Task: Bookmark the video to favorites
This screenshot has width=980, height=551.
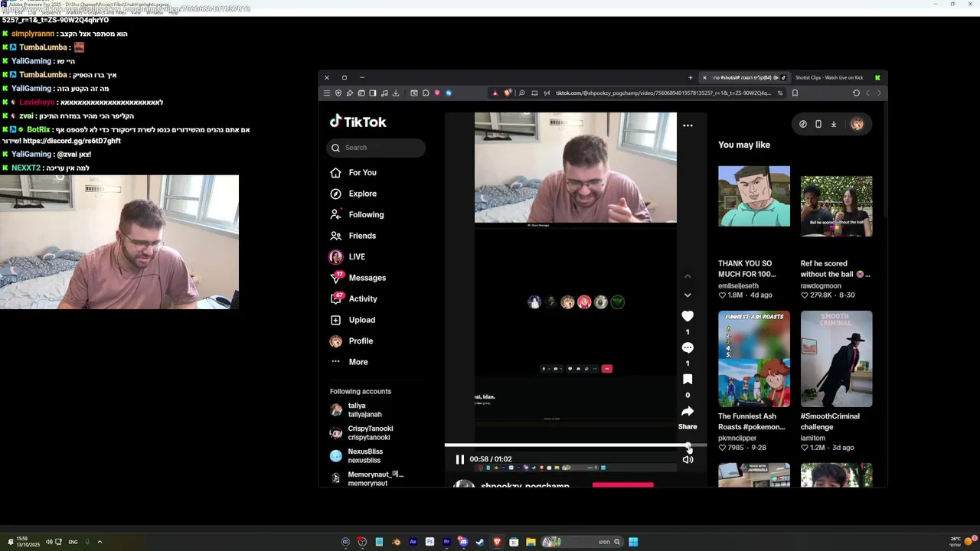Action: pos(688,380)
